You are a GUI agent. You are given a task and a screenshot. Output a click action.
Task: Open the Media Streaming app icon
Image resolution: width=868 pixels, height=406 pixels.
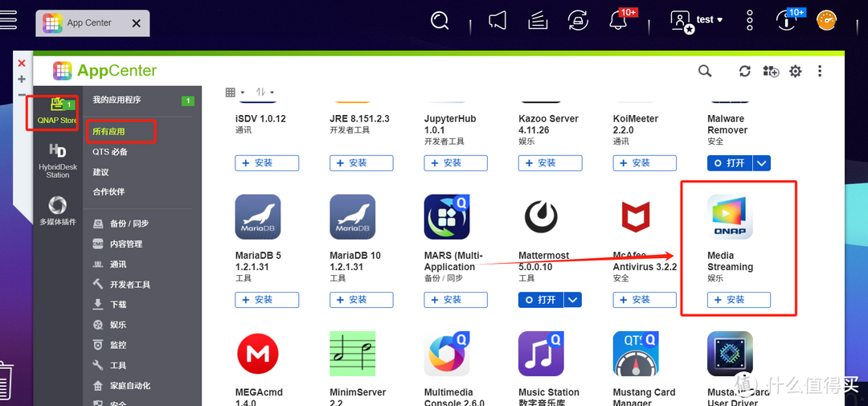(x=730, y=216)
